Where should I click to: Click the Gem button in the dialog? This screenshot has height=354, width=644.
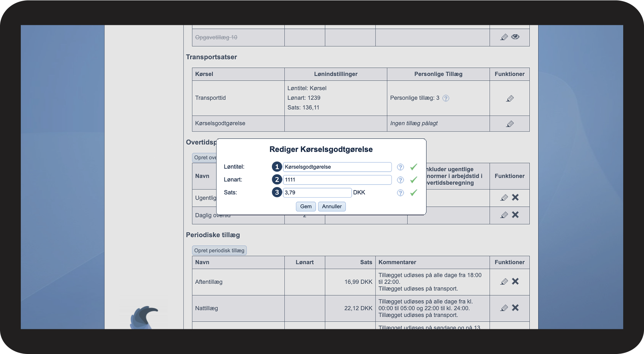(x=306, y=206)
